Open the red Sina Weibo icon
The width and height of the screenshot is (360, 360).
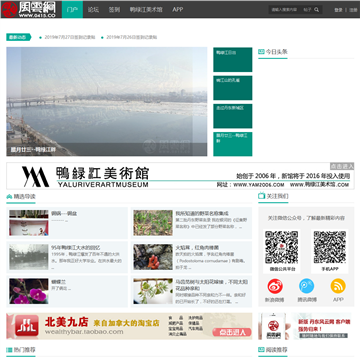[275, 286]
